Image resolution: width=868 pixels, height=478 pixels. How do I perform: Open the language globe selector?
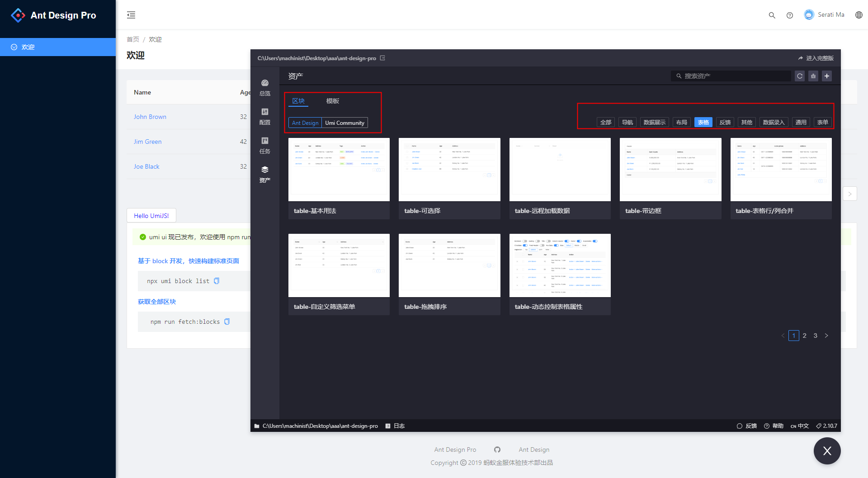click(859, 15)
